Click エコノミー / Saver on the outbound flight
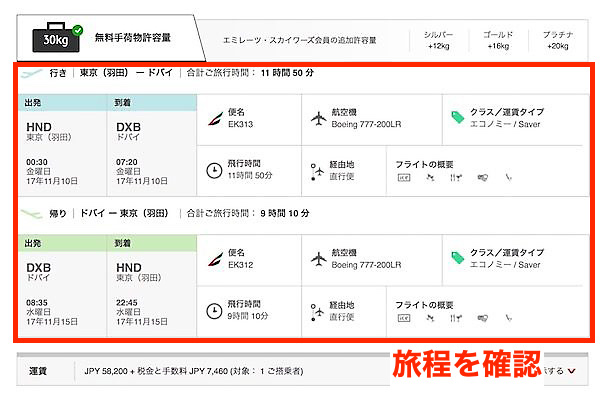 point(505,124)
